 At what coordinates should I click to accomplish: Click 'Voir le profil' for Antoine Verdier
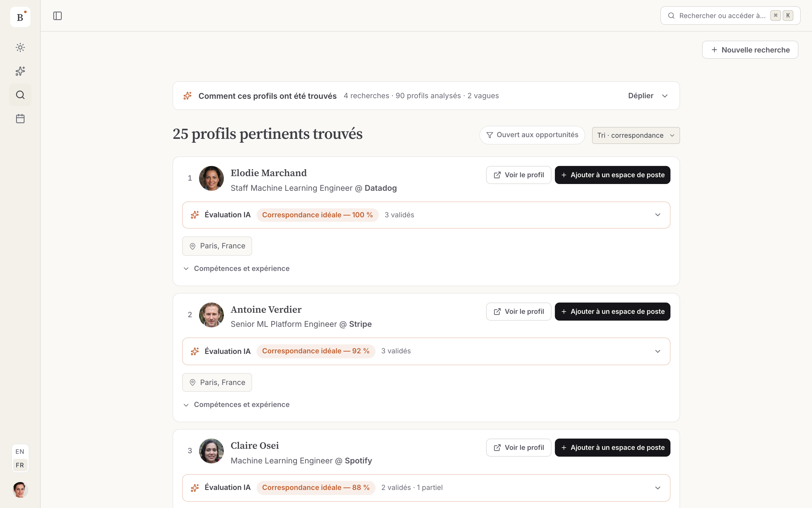pyautogui.click(x=518, y=312)
